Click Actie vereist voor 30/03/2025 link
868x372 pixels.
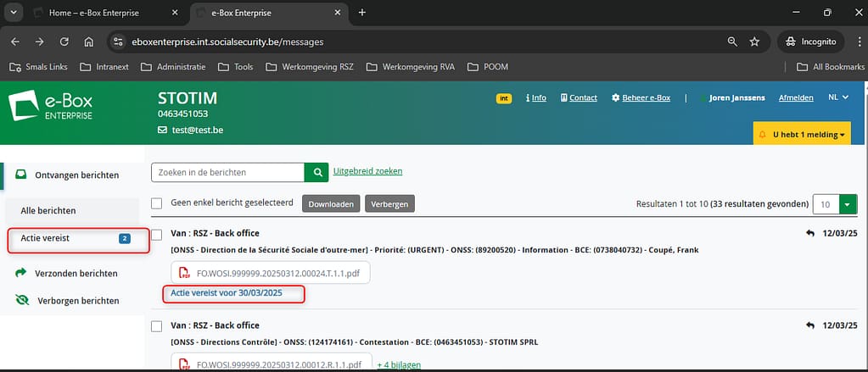click(x=227, y=293)
